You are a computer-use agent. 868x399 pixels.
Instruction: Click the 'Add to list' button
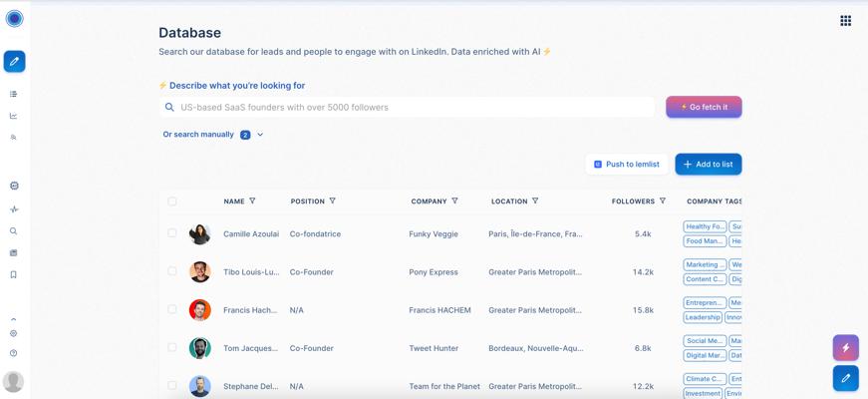(708, 165)
